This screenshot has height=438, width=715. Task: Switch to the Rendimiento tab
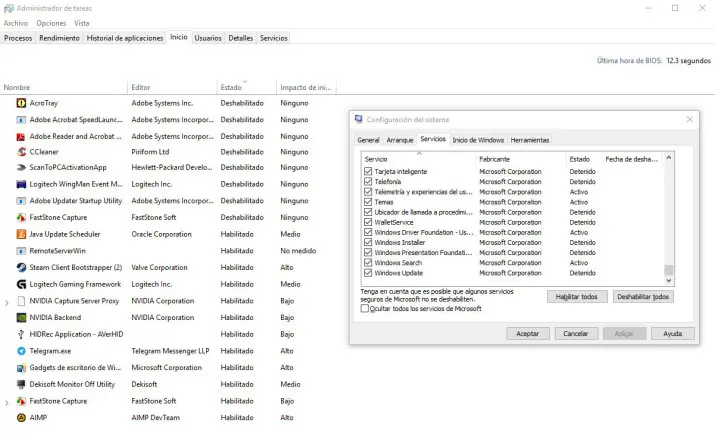pyautogui.click(x=59, y=38)
